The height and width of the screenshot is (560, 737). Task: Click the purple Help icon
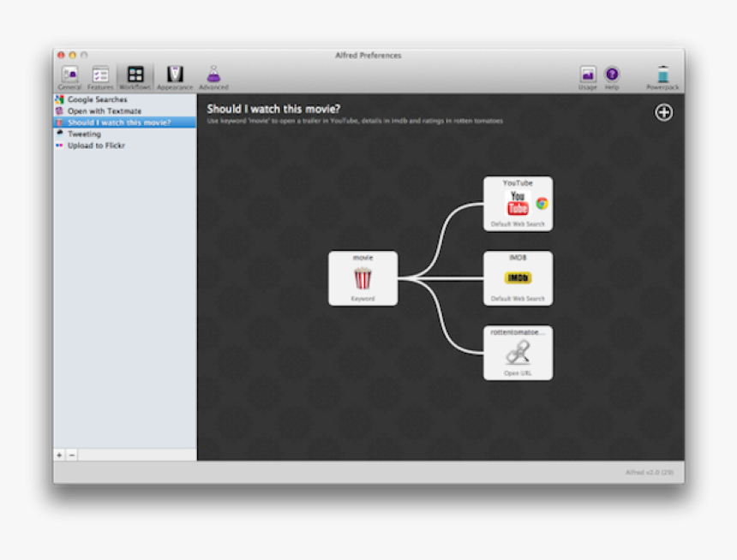click(x=612, y=76)
